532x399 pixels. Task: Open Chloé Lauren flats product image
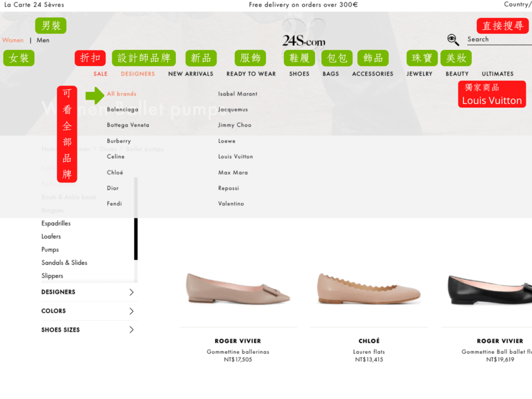(x=369, y=288)
